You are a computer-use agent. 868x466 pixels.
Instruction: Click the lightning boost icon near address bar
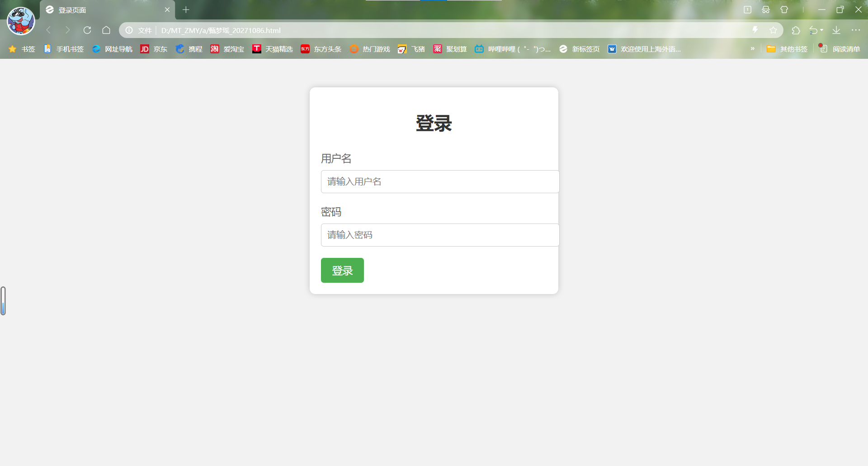click(755, 30)
